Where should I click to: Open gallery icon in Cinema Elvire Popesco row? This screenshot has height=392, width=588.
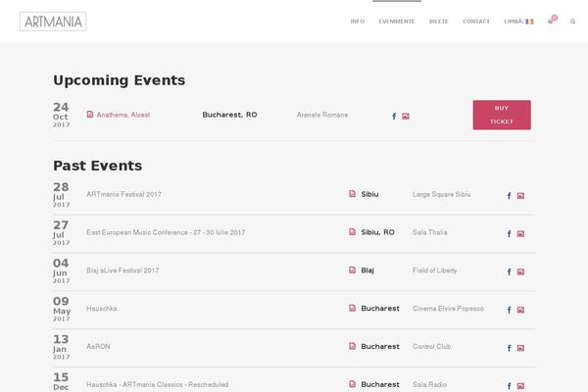point(520,310)
